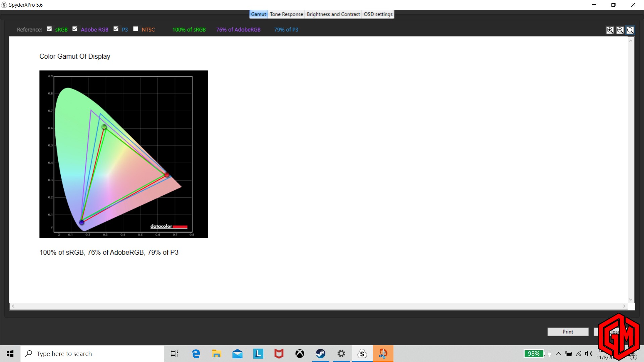Screen dimensions: 644x362
Task: Click the orange snipping app taskbar icon
Action: tap(383, 354)
